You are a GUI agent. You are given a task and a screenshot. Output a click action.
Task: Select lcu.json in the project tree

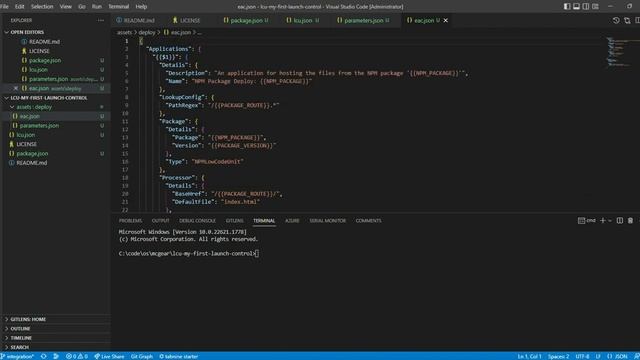(x=56, y=135)
